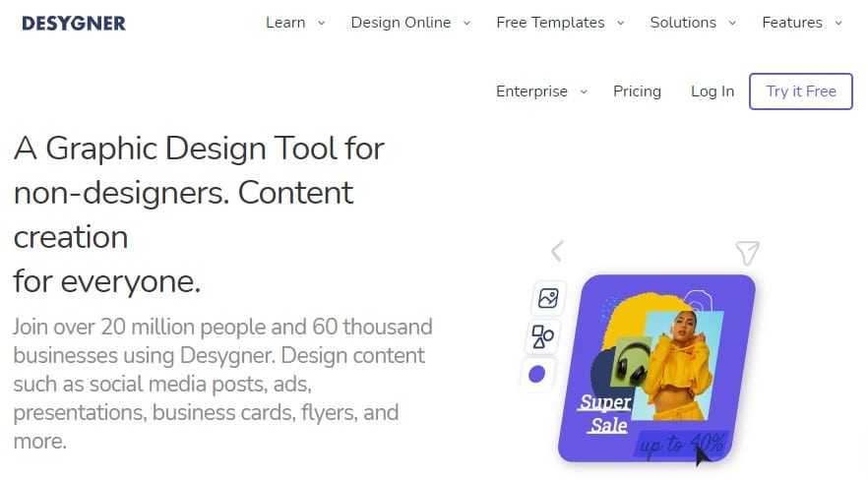The width and height of the screenshot is (868, 481).
Task: Click the headphones image on the card
Action: [x=631, y=361]
